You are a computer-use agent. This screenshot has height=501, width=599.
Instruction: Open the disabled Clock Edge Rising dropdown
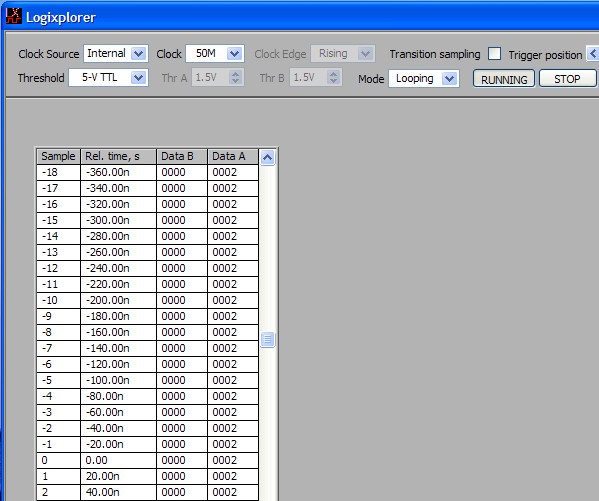tap(366, 54)
